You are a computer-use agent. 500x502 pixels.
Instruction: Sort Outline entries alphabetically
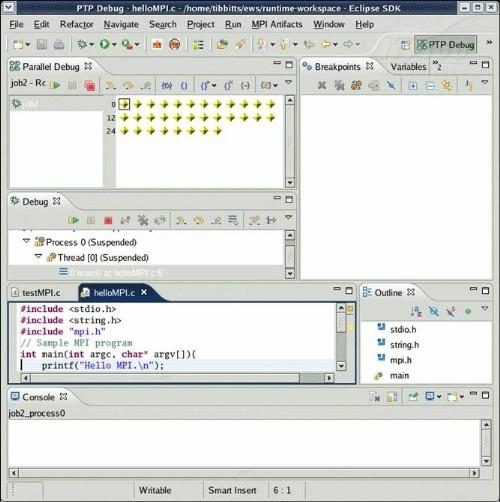(x=416, y=311)
